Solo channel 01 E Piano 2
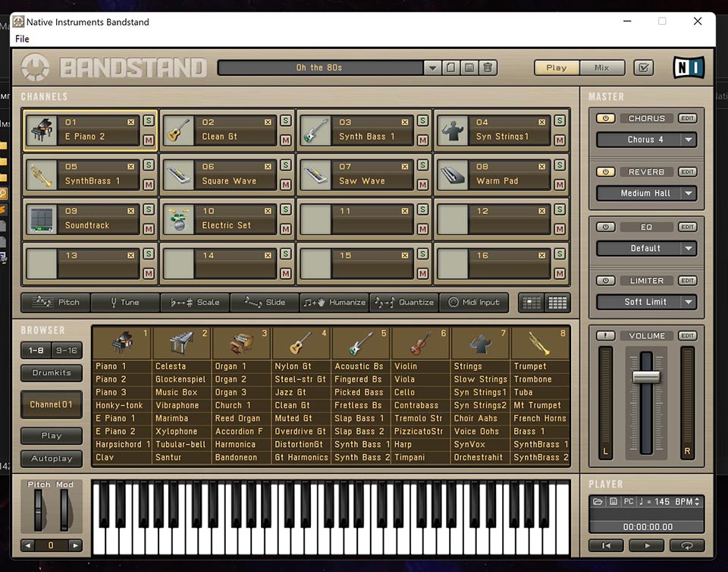 coord(149,121)
